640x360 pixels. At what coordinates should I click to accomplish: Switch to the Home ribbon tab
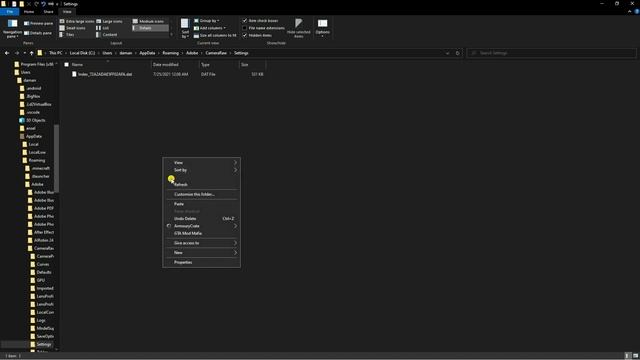(x=29, y=12)
